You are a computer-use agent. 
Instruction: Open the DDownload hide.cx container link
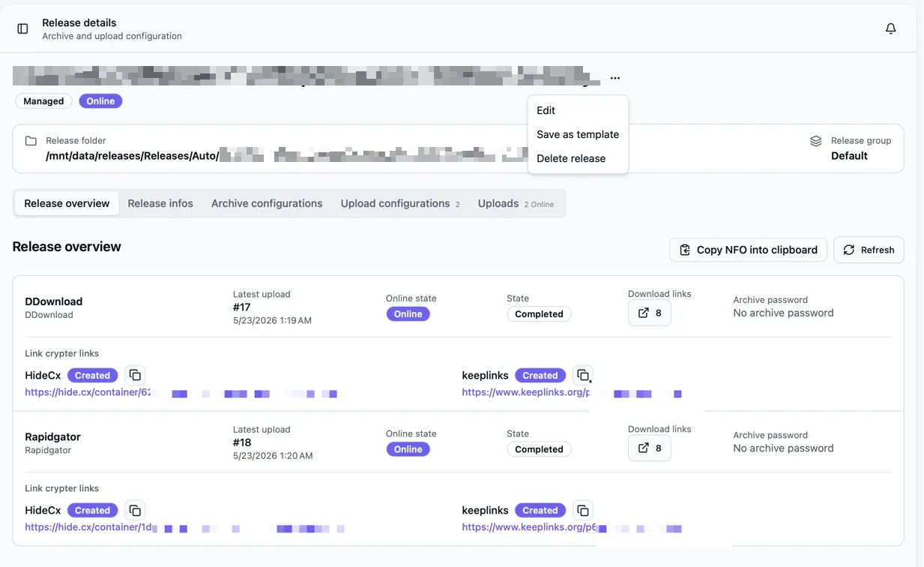click(x=181, y=392)
